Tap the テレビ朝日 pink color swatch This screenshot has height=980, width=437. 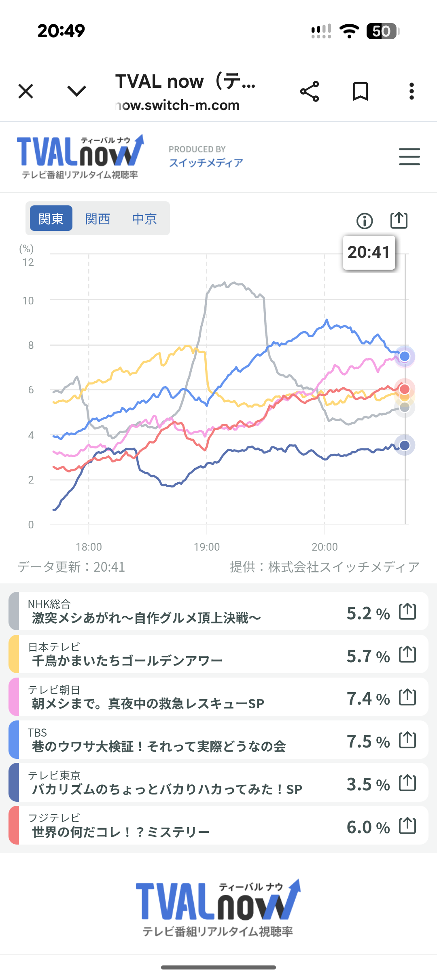coord(14,697)
